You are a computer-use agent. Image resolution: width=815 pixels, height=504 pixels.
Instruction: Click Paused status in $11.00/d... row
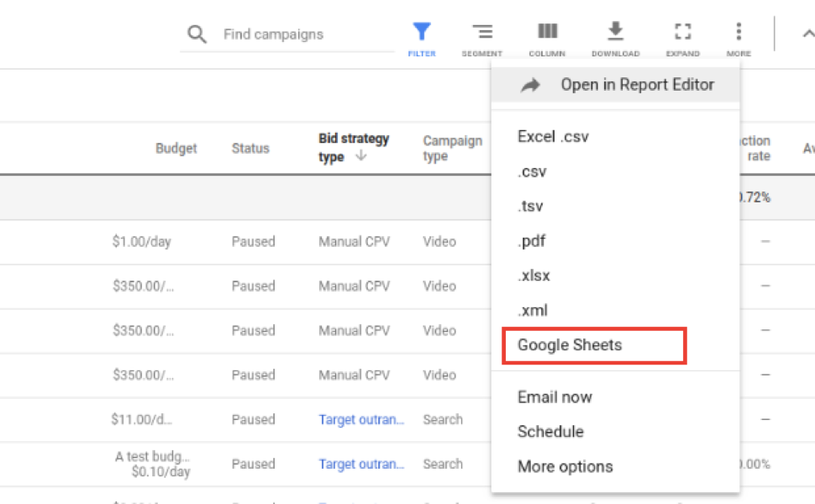tap(253, 419)
